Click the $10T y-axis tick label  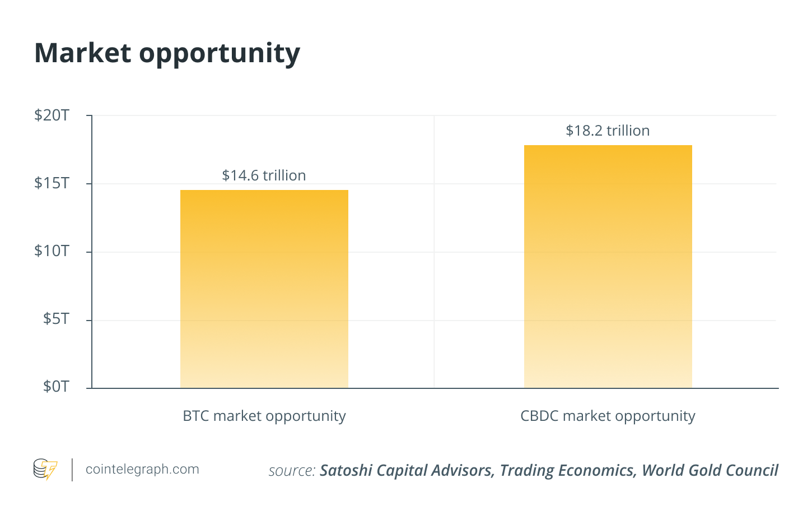coord(52,251)
